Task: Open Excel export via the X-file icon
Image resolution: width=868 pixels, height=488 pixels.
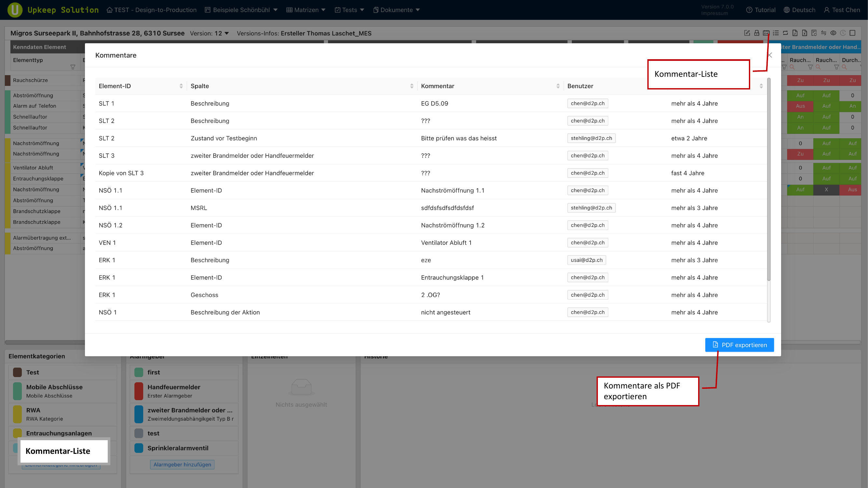Action: 805,33
